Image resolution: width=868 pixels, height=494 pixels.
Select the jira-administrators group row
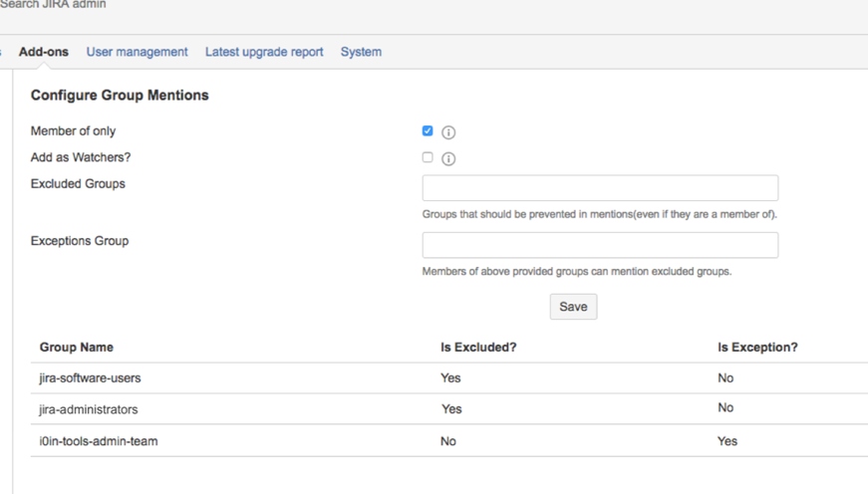pos(88,409)
